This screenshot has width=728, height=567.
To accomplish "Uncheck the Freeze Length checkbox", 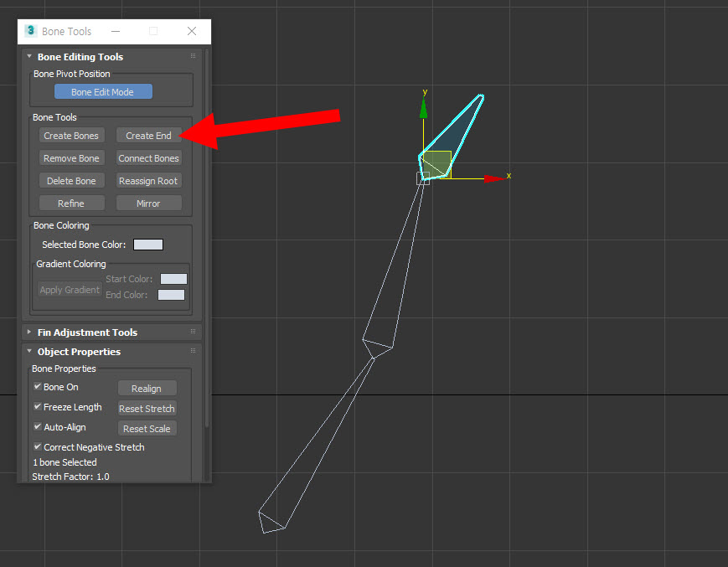I will 38,406.
